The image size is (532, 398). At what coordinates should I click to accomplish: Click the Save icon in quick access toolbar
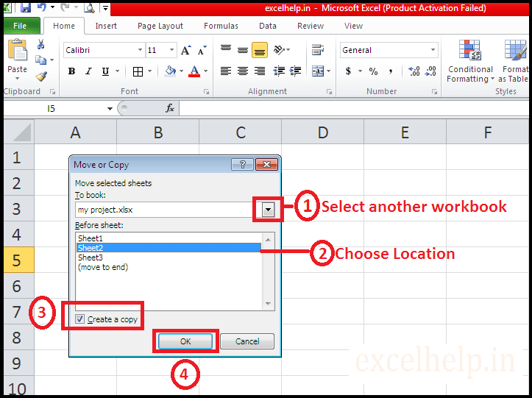click(x=26, y=7)
